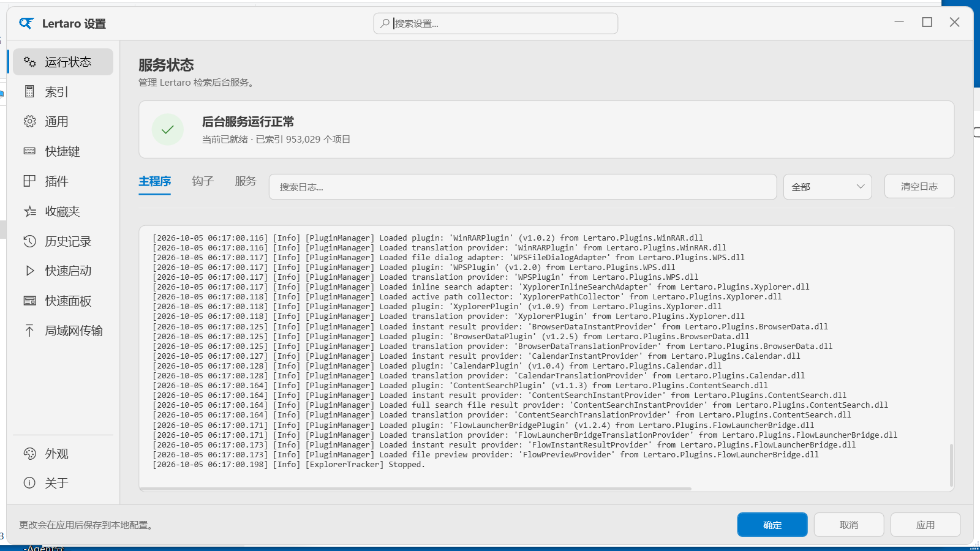Open the 快捷键 keyboard icon
The width and height of the screenshot is (980, 551).
pos(29,151)
